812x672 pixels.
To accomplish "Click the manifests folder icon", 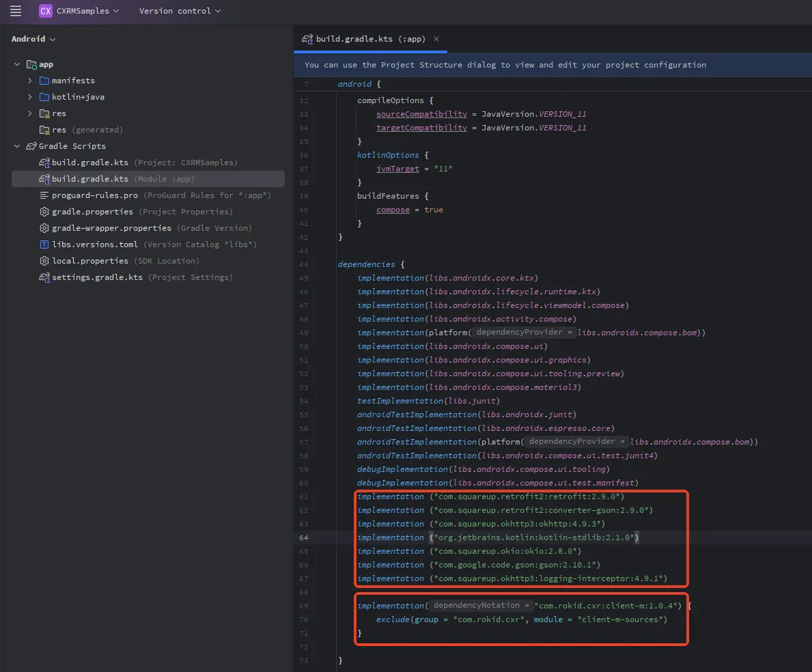I will 44,81.
